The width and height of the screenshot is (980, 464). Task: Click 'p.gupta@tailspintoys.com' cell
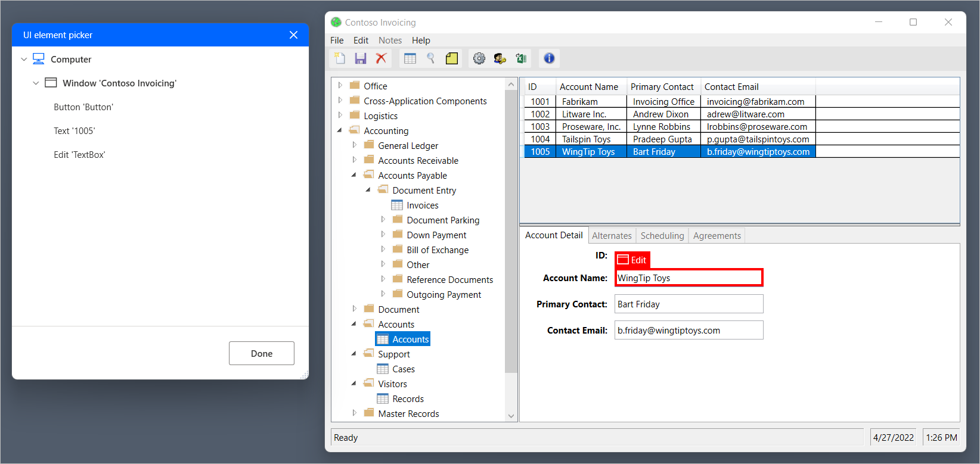coord(758,139)
